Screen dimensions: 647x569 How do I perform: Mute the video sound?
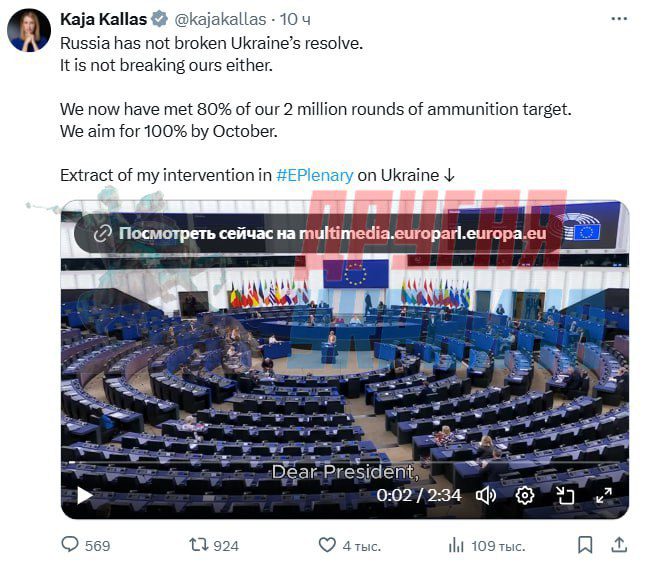(x=486, y=495)
